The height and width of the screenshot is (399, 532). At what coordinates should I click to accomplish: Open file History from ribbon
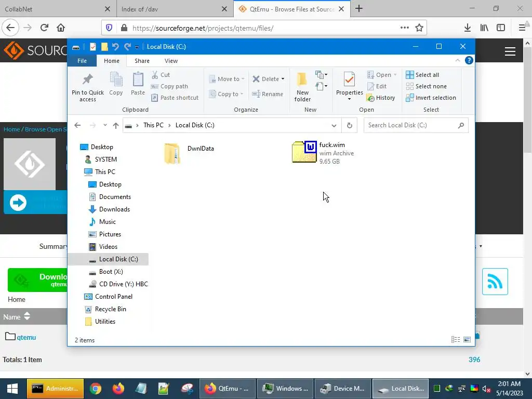coord(381,98)
